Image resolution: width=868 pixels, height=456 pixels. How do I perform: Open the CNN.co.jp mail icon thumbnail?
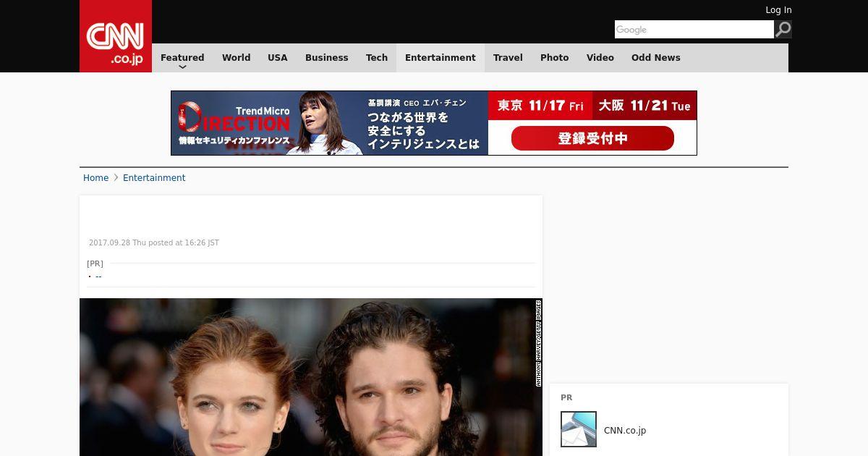coord(579,429)
